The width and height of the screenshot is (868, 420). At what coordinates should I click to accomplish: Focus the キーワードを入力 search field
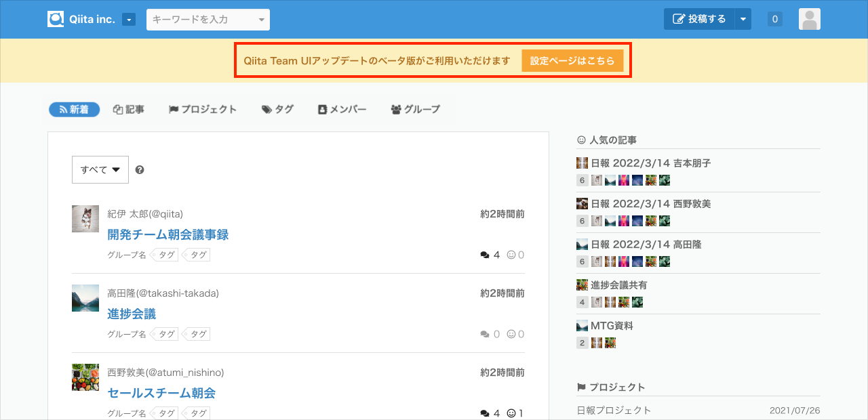[x=208, y=20]
